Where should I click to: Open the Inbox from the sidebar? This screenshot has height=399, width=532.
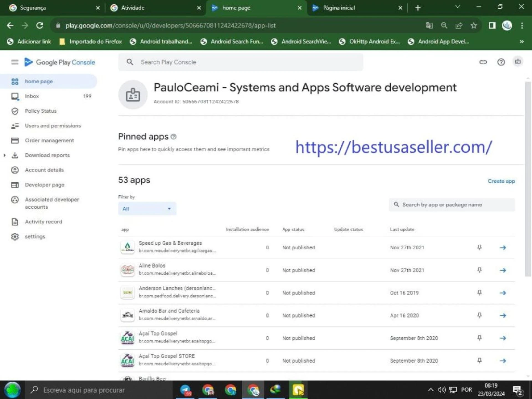click(32, 96)
